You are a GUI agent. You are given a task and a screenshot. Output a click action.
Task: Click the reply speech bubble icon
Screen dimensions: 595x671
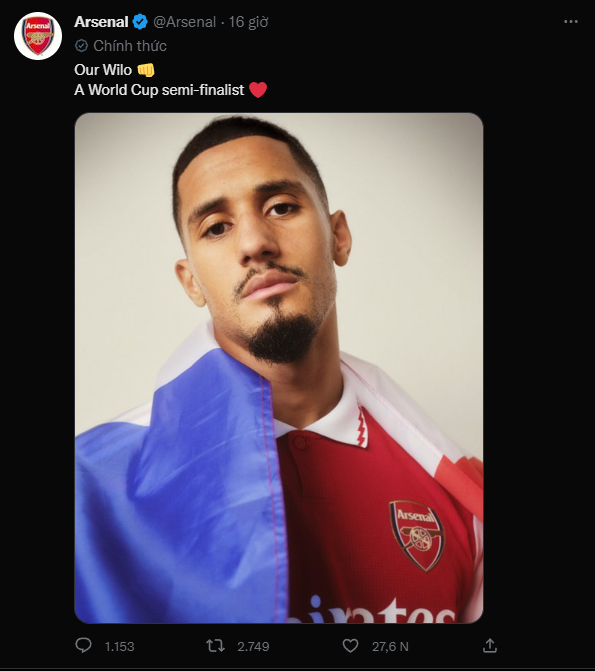coord(83,645)
